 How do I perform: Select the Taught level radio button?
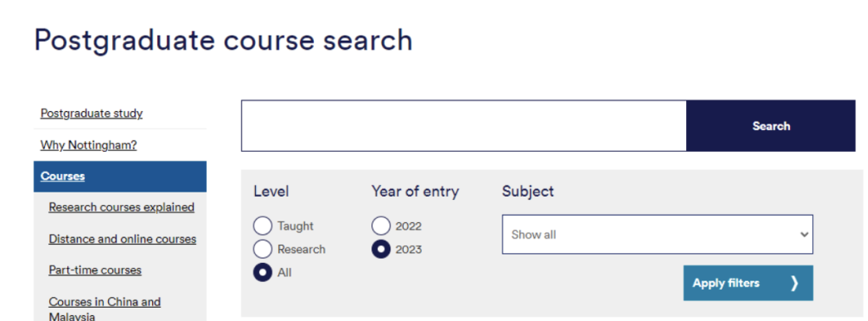[x=262, y=226]
